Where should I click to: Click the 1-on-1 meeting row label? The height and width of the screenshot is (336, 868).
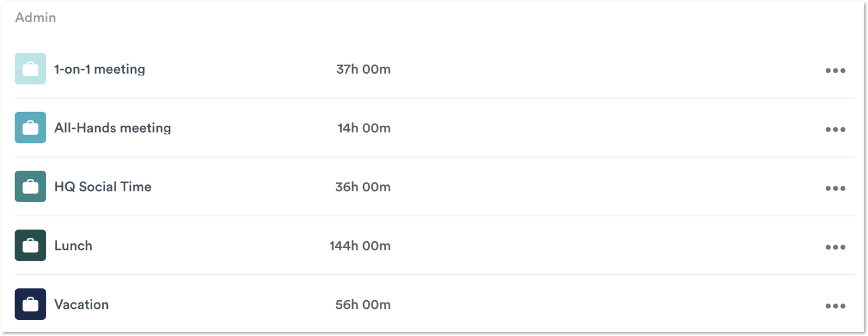point(99,69)
